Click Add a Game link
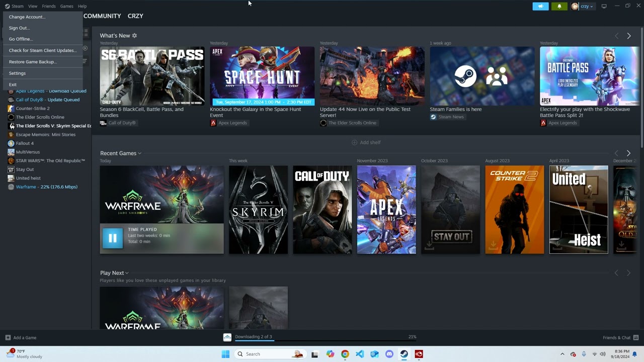This screenshot has width=644, height=362. 20,337
